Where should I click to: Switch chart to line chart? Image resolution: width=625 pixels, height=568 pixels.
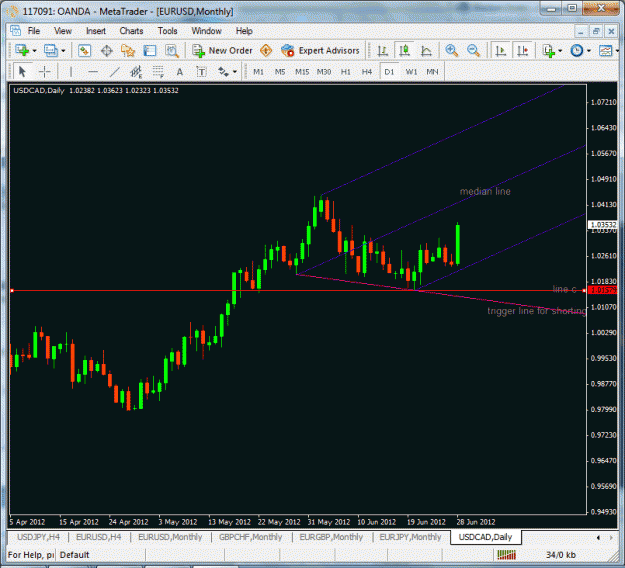coord(426,51)
